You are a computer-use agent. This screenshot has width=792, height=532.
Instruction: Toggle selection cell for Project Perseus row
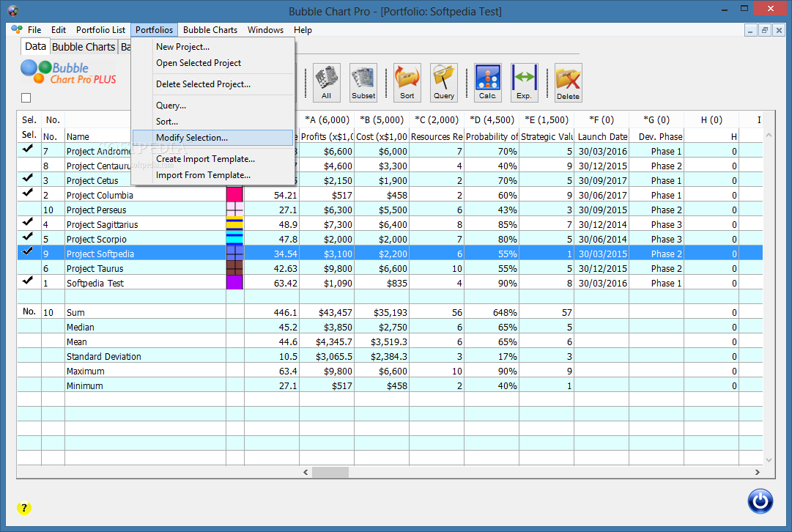point(29,209)
